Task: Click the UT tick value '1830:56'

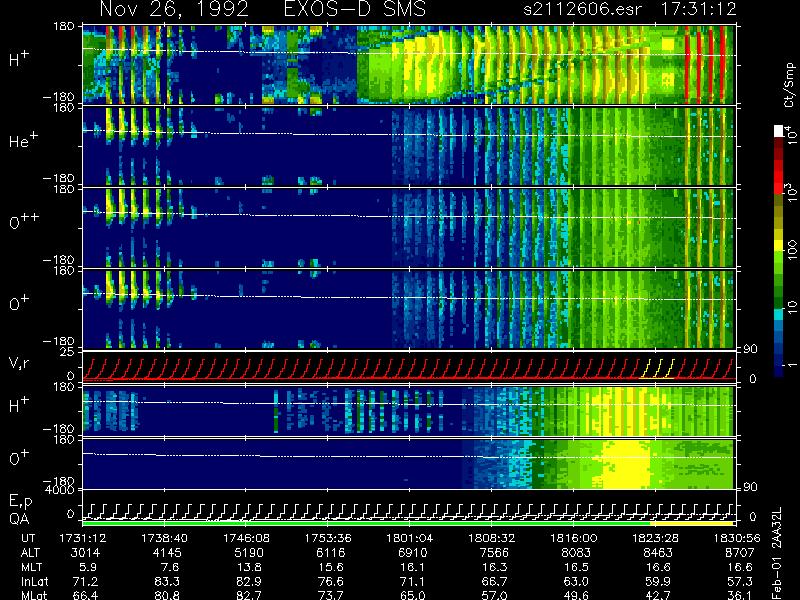Action: click(737, 538)
